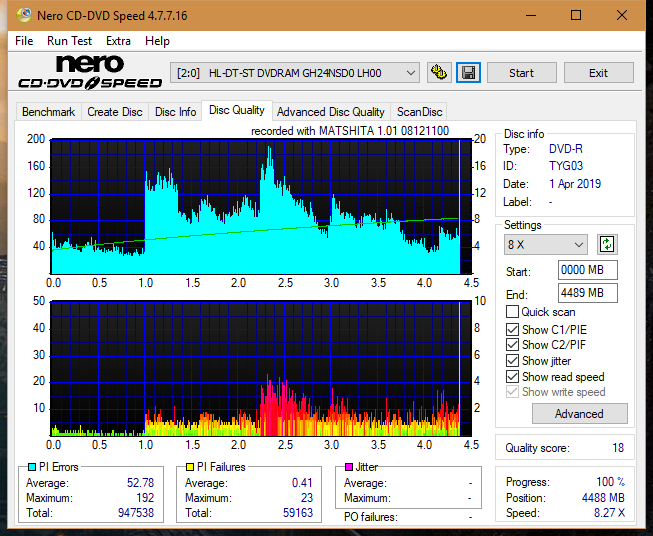Switch to the Benchmark tab
Viewport: 653px width, 536px height.
click(49, 112)
